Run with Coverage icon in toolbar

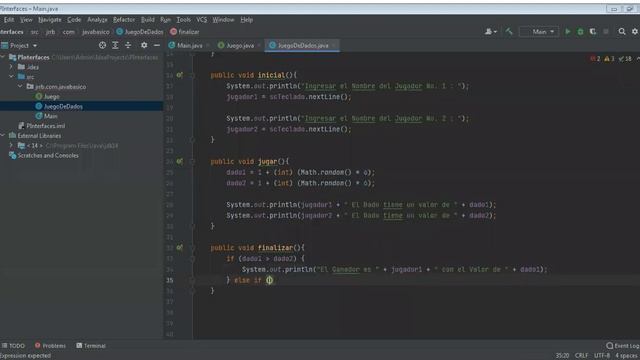593,31
